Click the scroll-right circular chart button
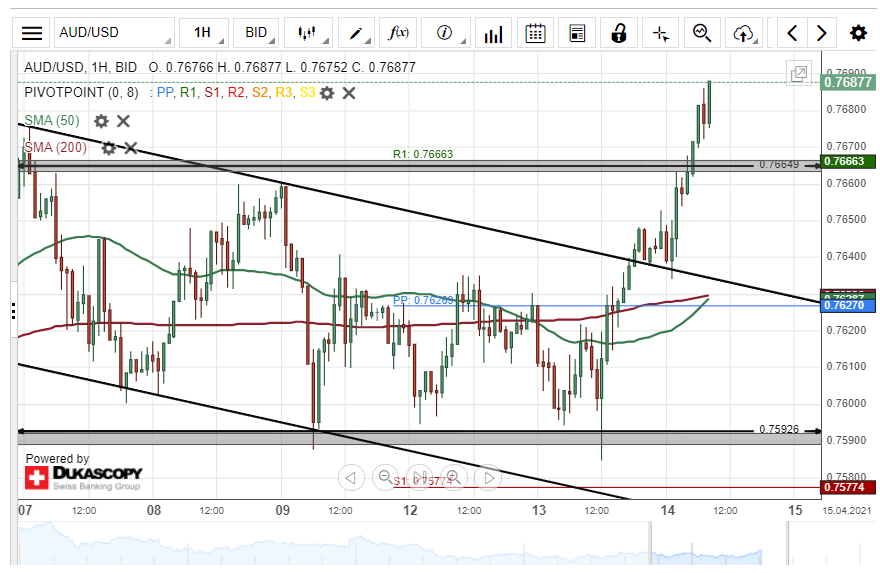The height and width of the screenshot is (573, 880). (x=488, y=478)
